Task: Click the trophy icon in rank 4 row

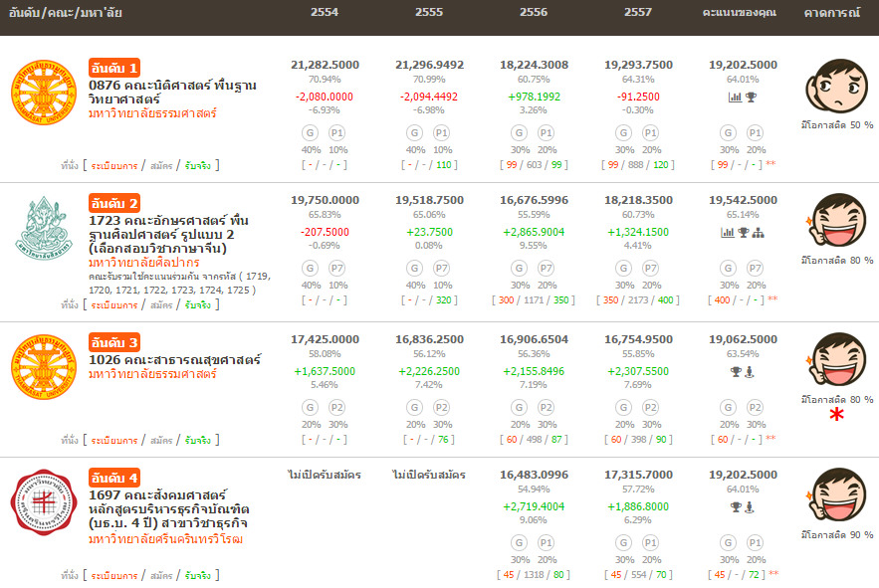Action: [x=736, y=506]
